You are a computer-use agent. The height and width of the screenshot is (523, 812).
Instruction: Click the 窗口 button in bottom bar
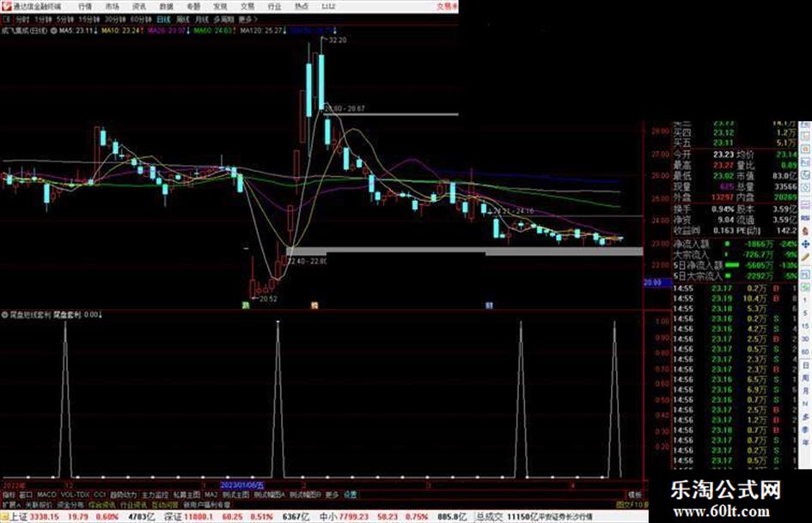26,495
